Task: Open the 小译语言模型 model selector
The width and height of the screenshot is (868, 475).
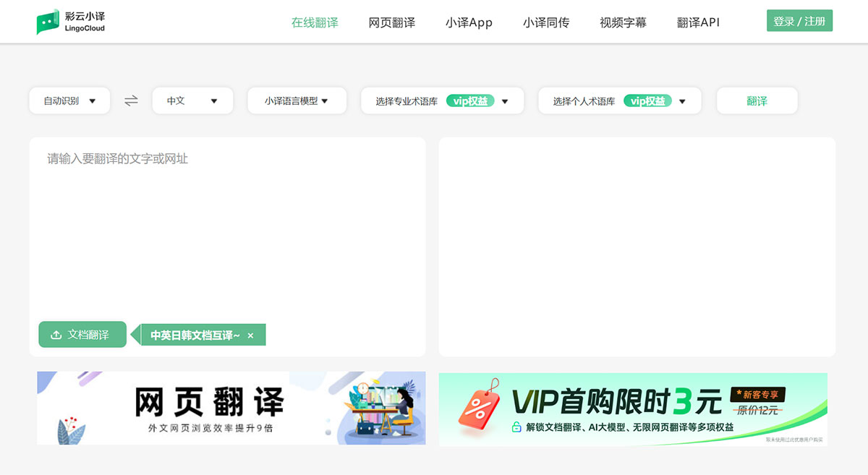Action: pos(297,100)
